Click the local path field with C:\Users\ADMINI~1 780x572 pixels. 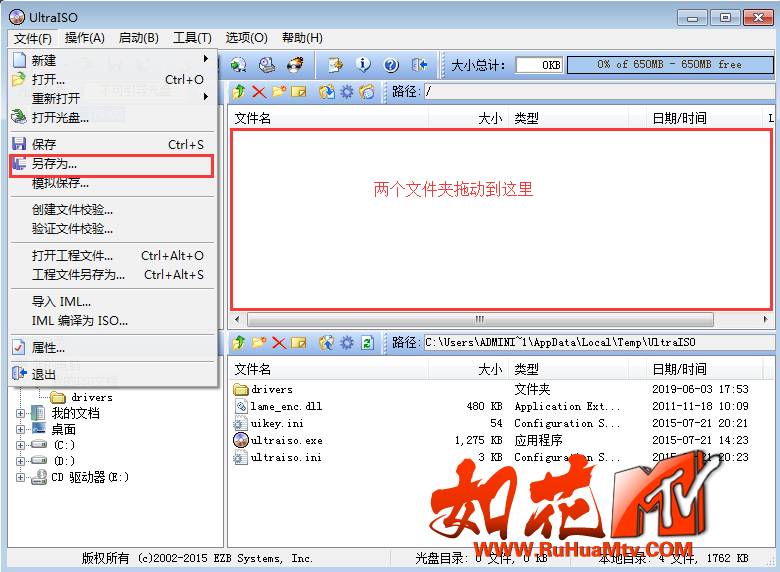point(599,342)
